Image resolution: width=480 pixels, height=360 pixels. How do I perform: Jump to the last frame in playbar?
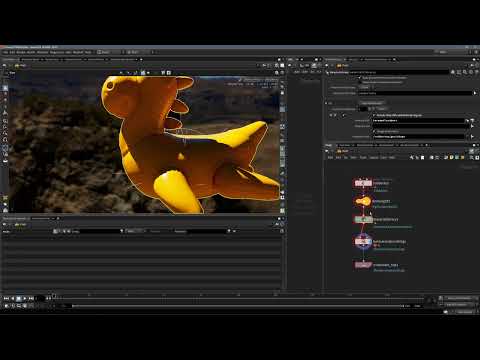(31, 298)
